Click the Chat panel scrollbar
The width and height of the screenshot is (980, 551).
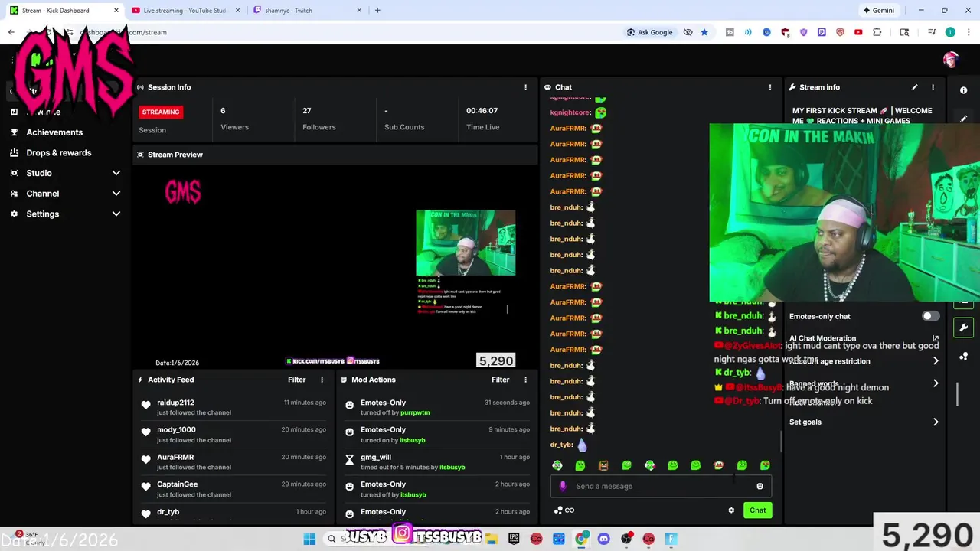780,441
